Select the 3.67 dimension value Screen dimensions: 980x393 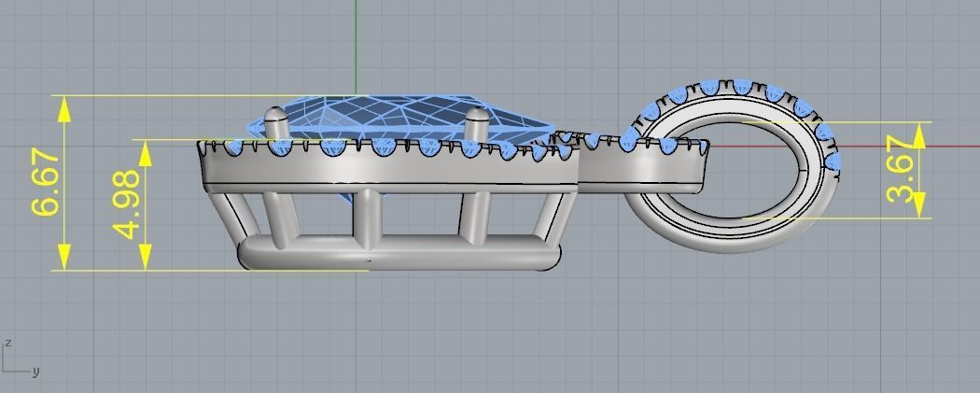[x=902, y=169]
